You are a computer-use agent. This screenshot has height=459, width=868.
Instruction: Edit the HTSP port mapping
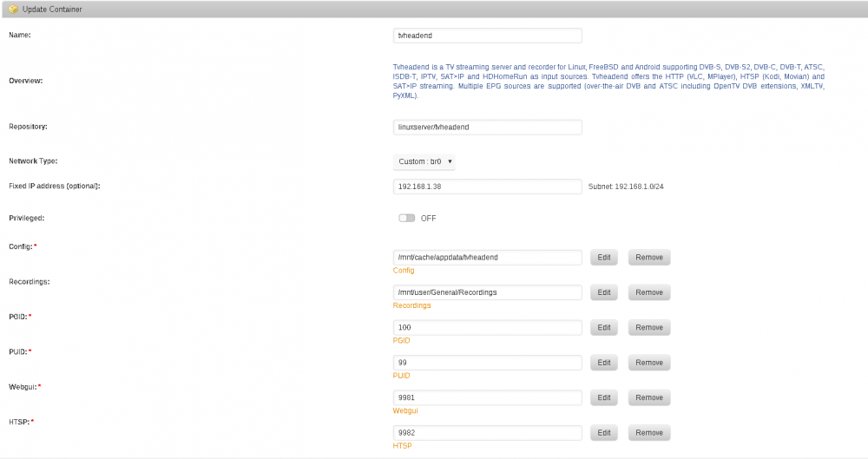coord(604,432)
